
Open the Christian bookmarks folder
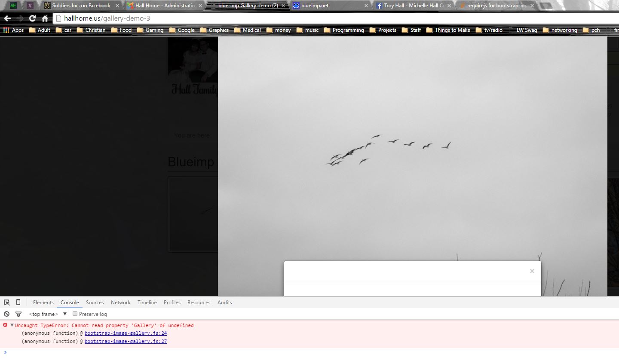point(91,30)
